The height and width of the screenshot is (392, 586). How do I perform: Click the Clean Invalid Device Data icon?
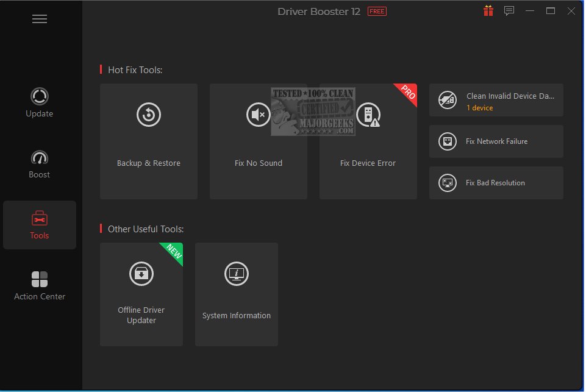coord(448,100)
